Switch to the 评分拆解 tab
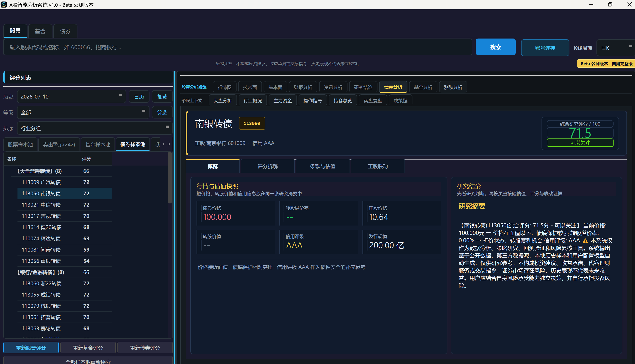The image size is (635, 364). click(268, 166)
